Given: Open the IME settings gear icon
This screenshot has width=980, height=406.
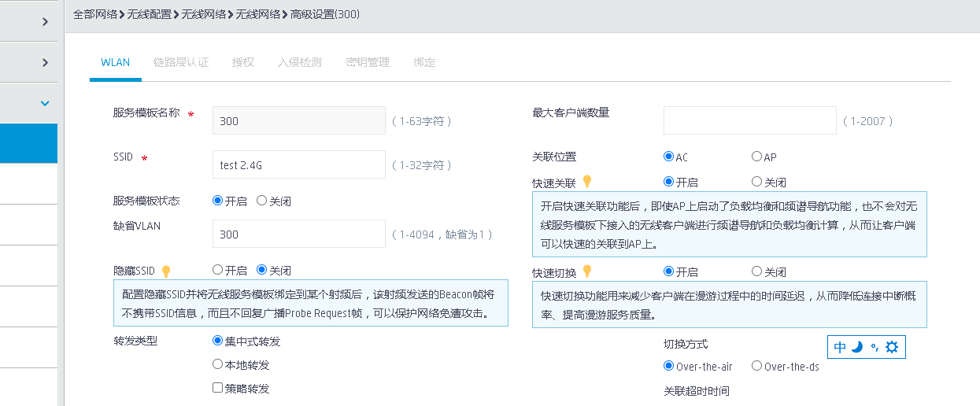Looking at the screenshot, I should (x=892, y=347).
